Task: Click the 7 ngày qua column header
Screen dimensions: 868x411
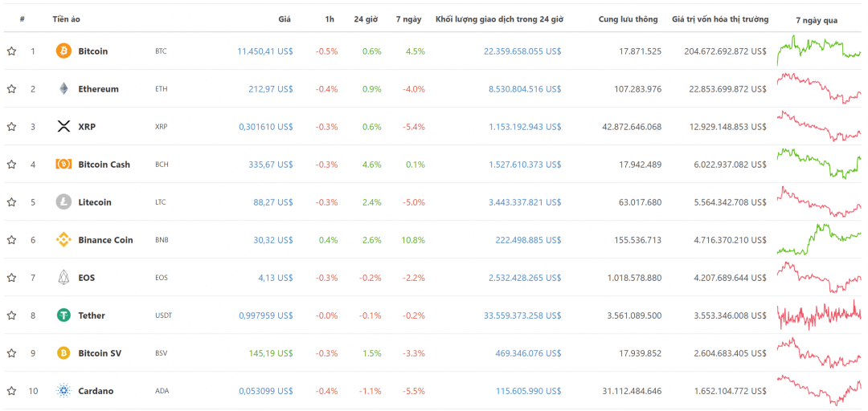Action: (817, 20)
